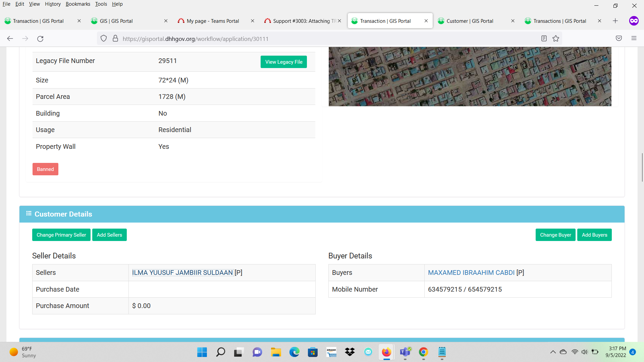This screenshot has height=362, width=644.
Task: Click the Add Sellers button
Action: (109, 235)
